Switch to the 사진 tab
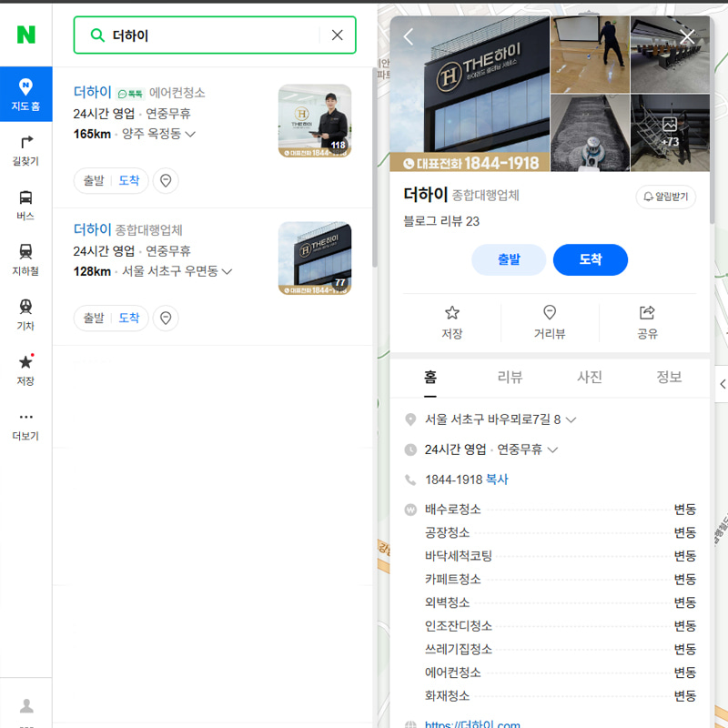 coord(590,378)
